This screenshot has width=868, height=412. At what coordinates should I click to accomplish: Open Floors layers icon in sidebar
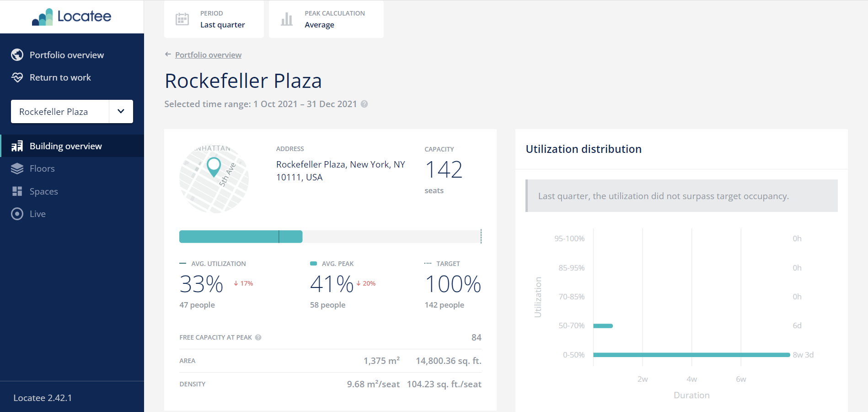(x=17, y=168)
